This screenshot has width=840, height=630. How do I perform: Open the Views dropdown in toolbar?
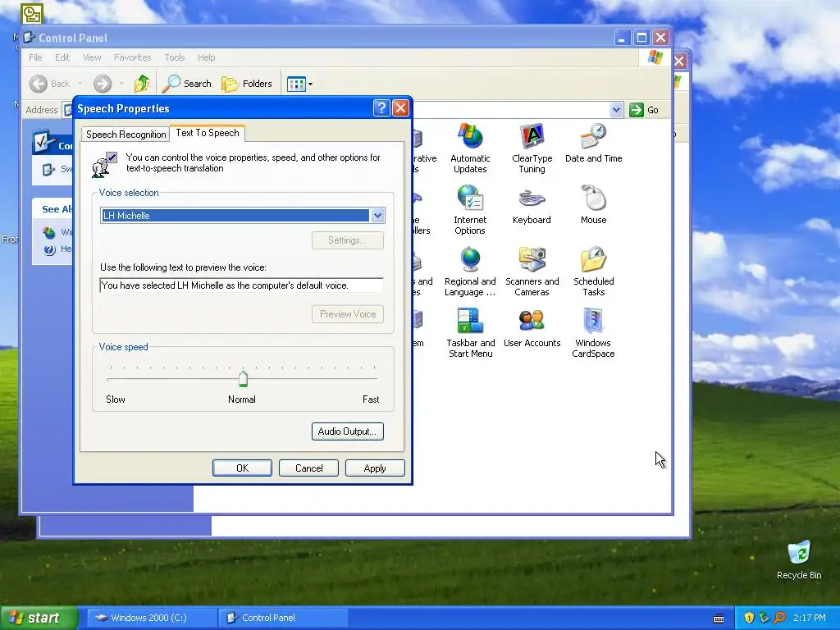tap(299, 84)
